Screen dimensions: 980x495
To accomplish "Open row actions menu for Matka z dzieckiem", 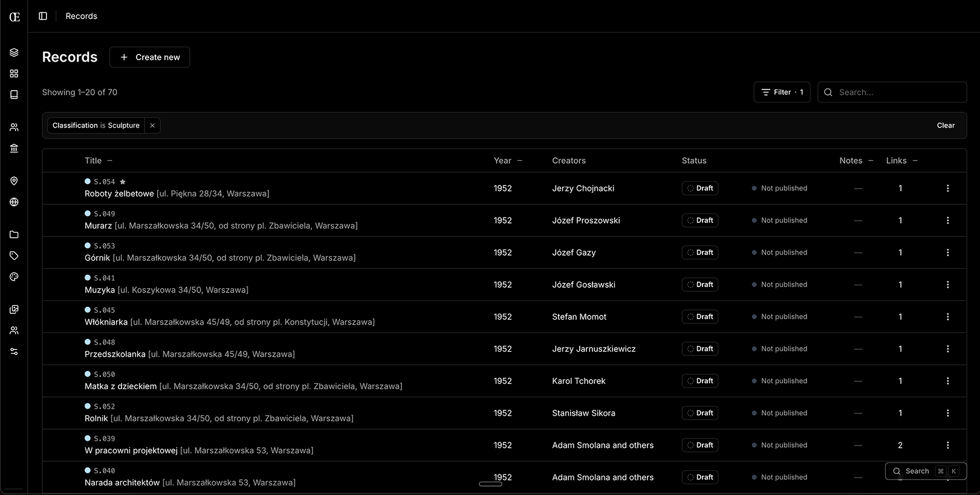I will (947, 381).
